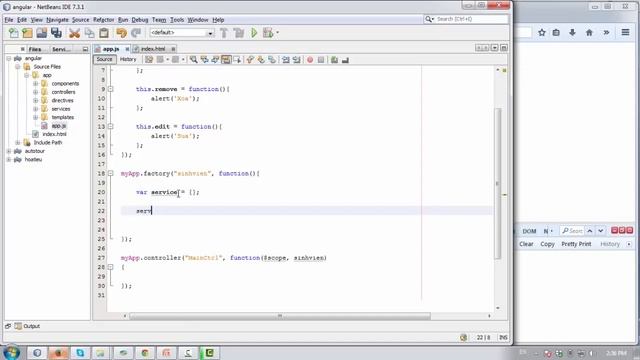Viewport: 640px width, 360px height.
Task: Click Copy in the browser console panel
Action: 547,244
